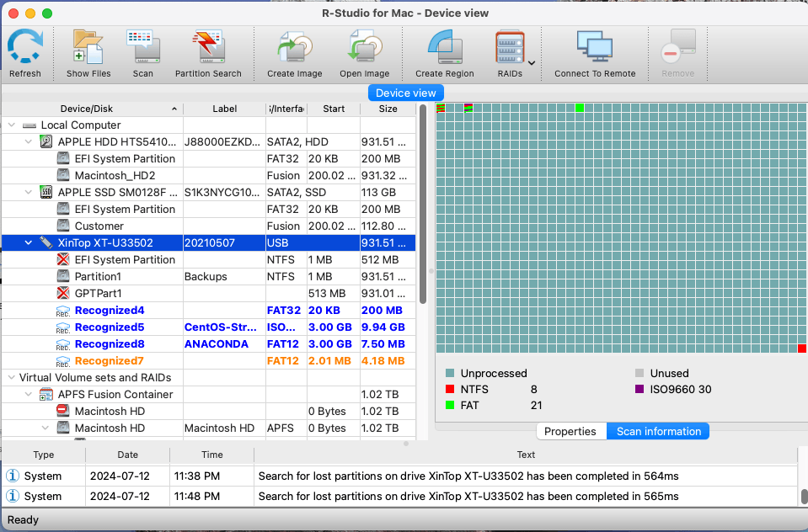This screenshot has width=808, height=532.
Task: Select Partition1 labeled Backups
Action: (x=209, y=277)
